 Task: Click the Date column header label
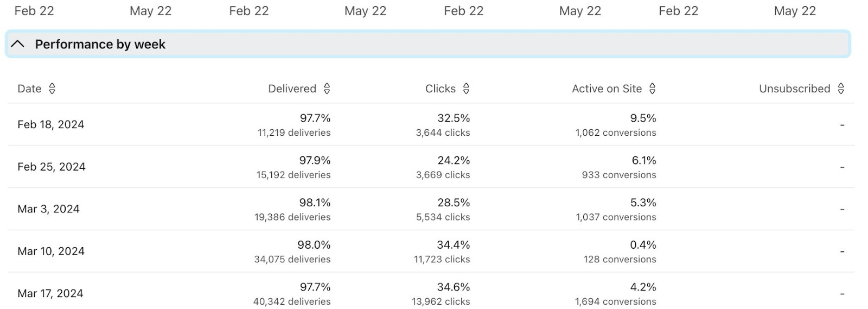[29, 89]
